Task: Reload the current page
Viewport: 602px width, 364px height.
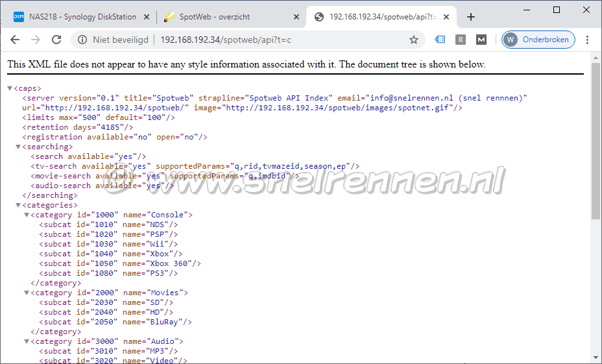Action: pos(56,40)
